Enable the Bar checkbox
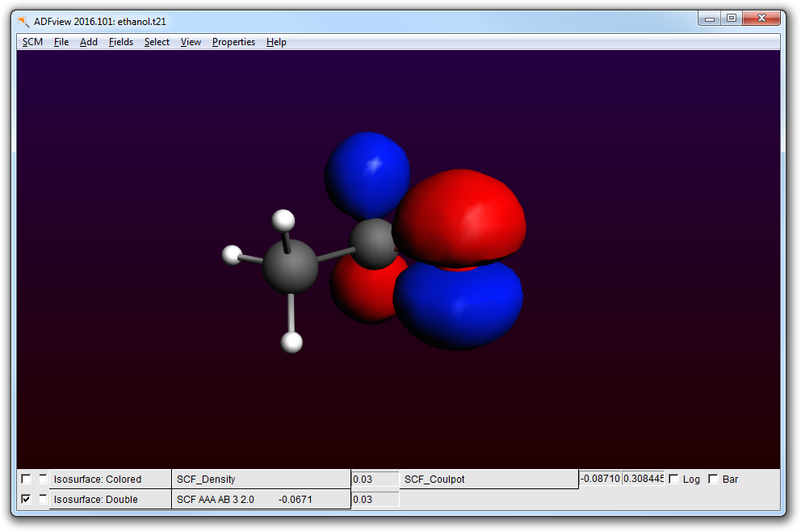Viewport: 801px width, 532px height. point(713,479)
